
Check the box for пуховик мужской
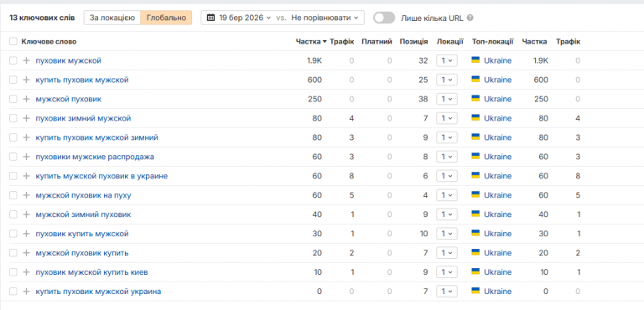[x=13, y=61]
